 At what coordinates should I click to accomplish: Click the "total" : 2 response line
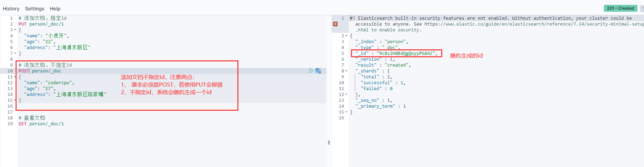pos(376,77)
